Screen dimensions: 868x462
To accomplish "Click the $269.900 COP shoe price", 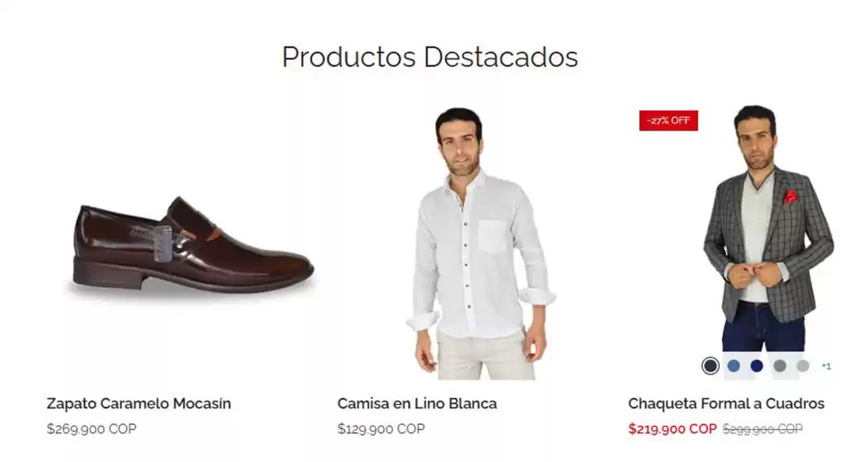I will pos(91,429).
